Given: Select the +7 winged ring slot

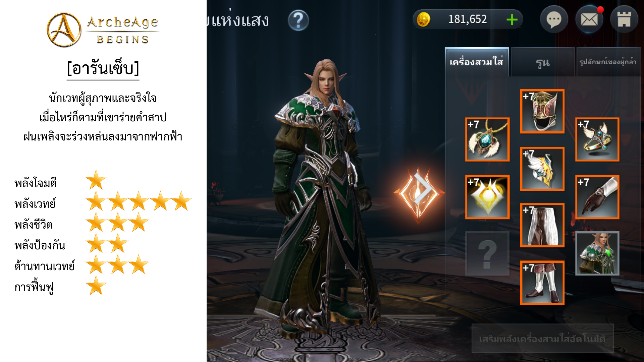Looking at the screenshot, I should tap(597, 139).
